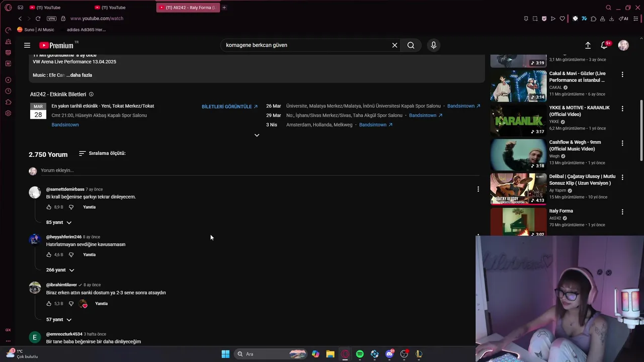
Task: Dislike the @samettdemirbass comment
Action: 71,207
